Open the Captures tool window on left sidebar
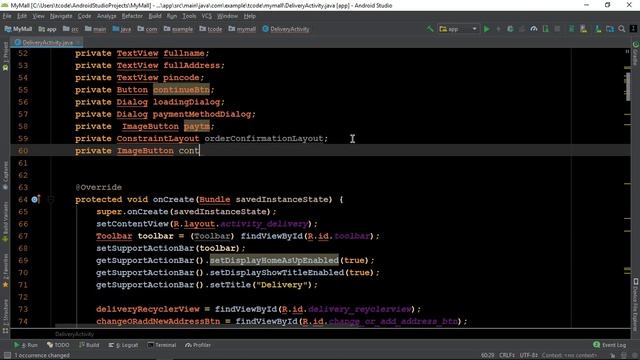Viewport: 640px width, 360px height. click(x=5, y=175)
